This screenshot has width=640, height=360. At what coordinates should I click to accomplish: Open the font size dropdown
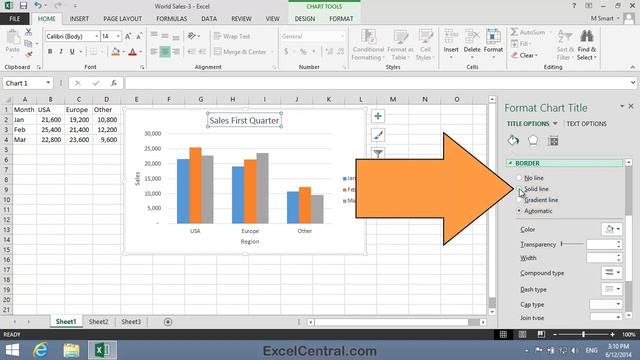point(118,36)
